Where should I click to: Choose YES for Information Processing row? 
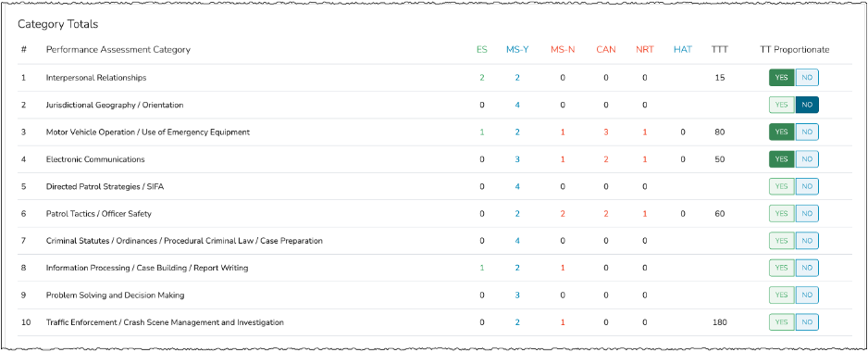pyautogui.click(x=782, y=268)
